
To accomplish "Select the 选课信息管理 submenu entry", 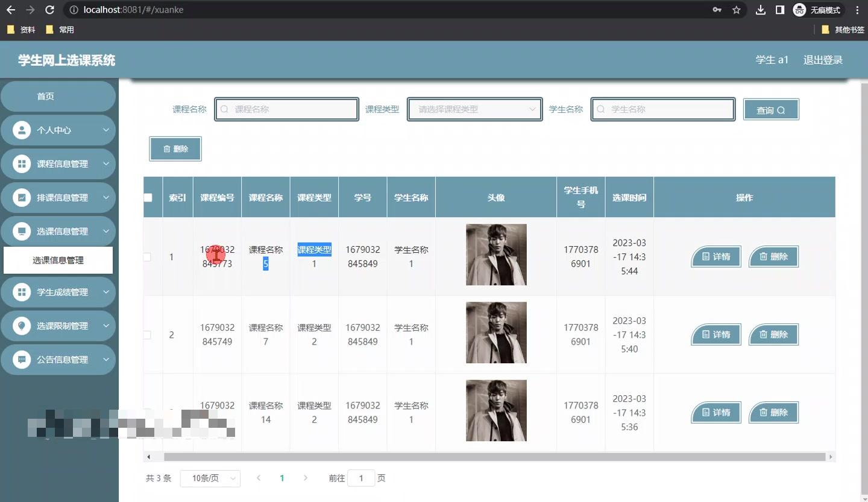I will [x=58, y=260].
